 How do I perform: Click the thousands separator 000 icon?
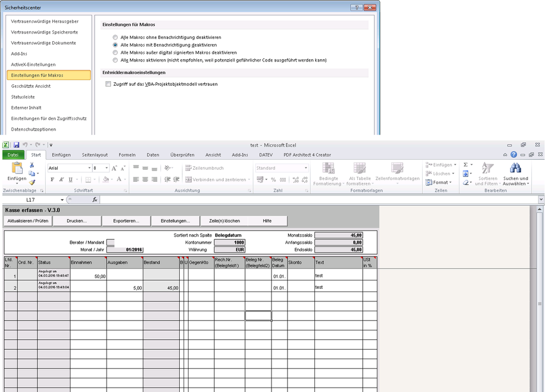(282, 180)
